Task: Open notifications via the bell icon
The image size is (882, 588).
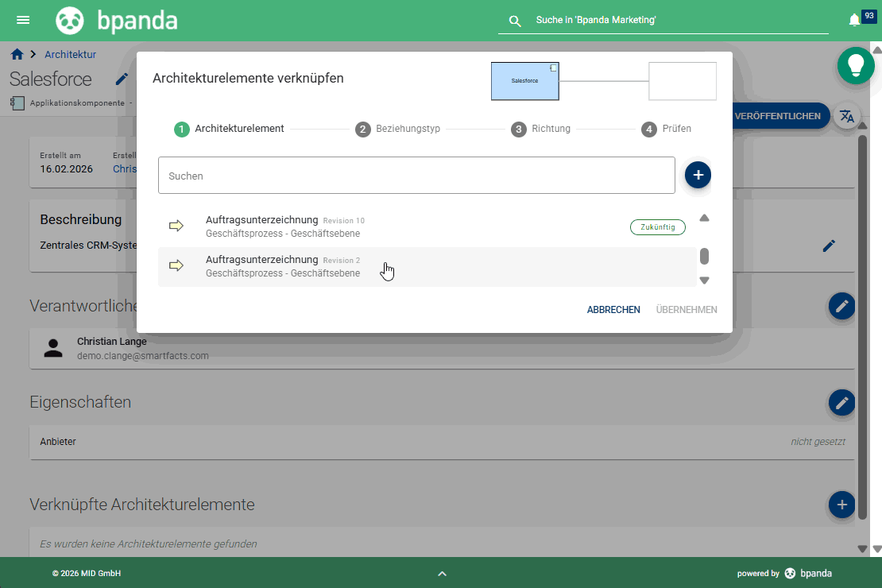Action: click(x=856, y=18)
